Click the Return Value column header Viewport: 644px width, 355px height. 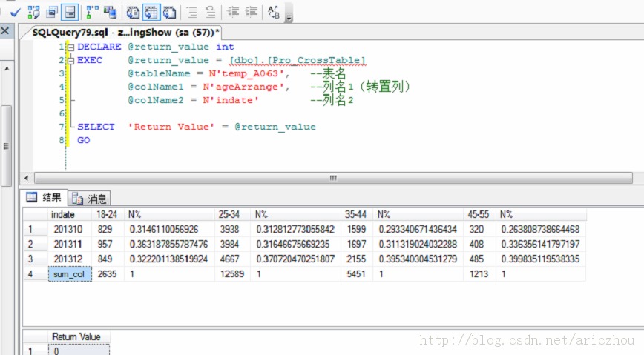tap(79, 337)
